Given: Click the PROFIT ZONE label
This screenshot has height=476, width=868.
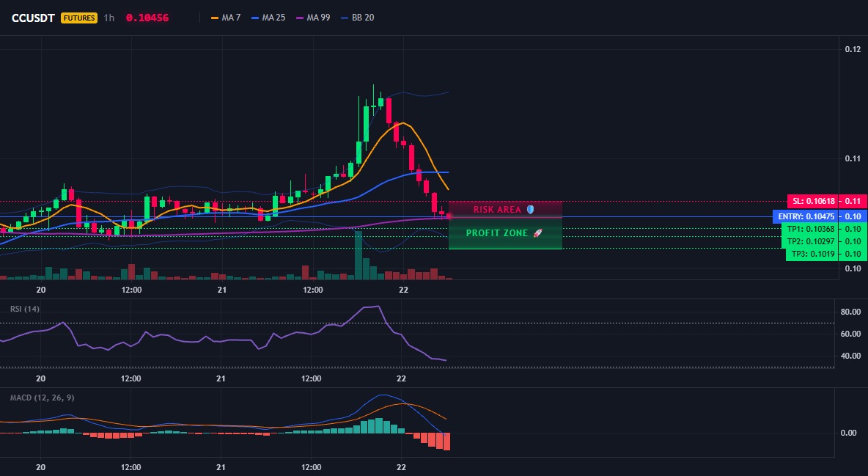Looking at the screenshot, I should point(497,233).
